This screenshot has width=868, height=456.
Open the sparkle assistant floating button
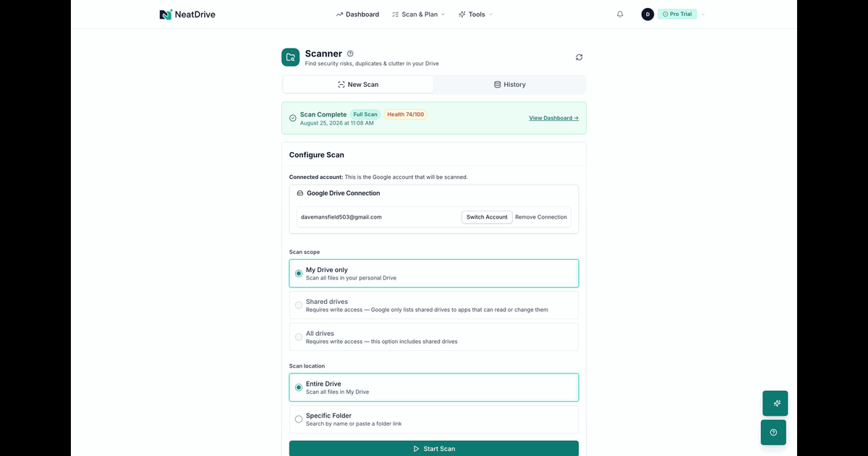775,403
